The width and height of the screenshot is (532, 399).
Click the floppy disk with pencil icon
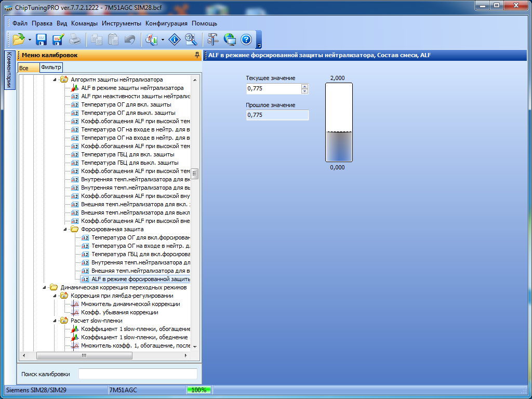tap(58, 39)
